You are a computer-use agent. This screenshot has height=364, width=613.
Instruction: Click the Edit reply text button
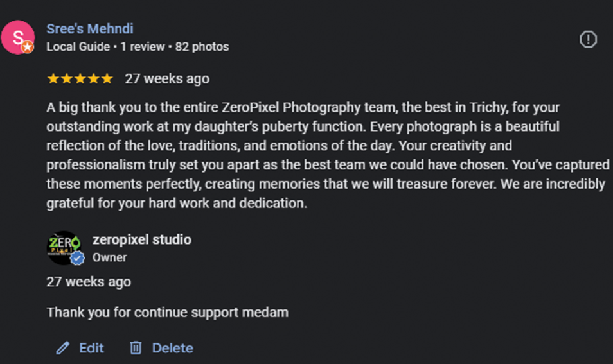[x=91, y=348]
